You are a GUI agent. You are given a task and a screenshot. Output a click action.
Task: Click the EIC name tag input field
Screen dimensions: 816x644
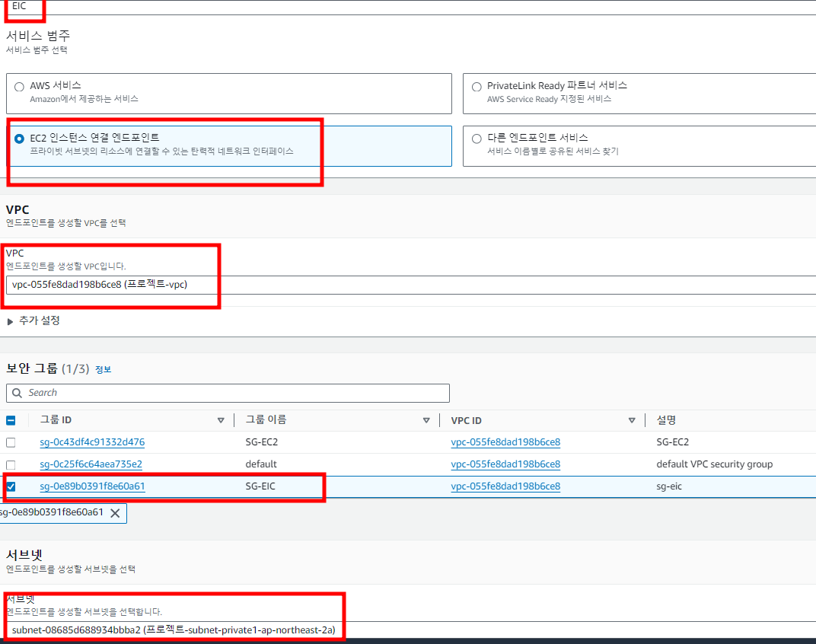411,7
